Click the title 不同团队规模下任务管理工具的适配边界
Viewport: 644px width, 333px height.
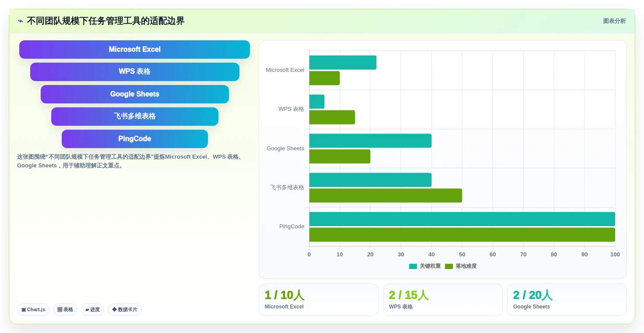coord(106,21)
